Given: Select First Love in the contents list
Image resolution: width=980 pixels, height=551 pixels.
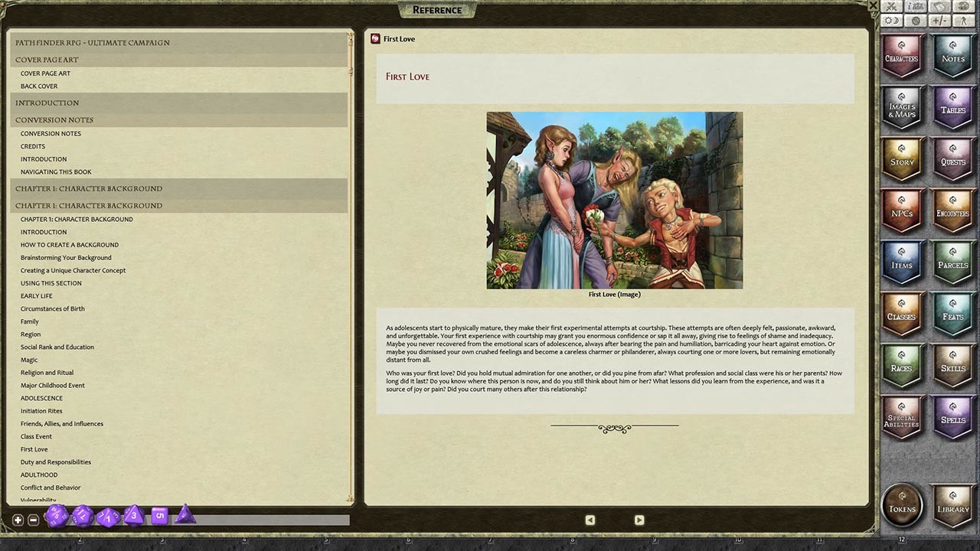Looking at the screenshot, I should (34, 449).
